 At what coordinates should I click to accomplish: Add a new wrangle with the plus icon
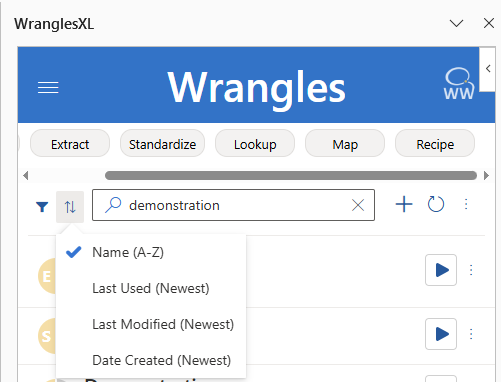[x=404, y=204]
